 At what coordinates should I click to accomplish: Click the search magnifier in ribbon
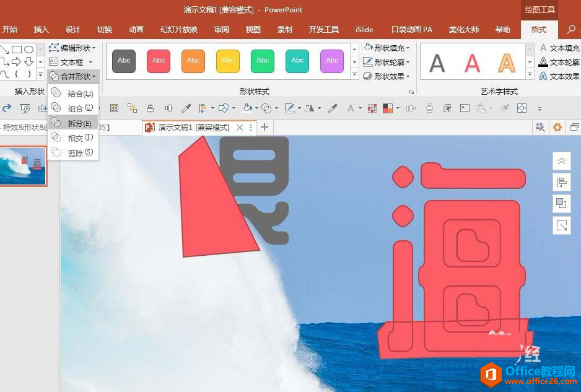(571, 29)
